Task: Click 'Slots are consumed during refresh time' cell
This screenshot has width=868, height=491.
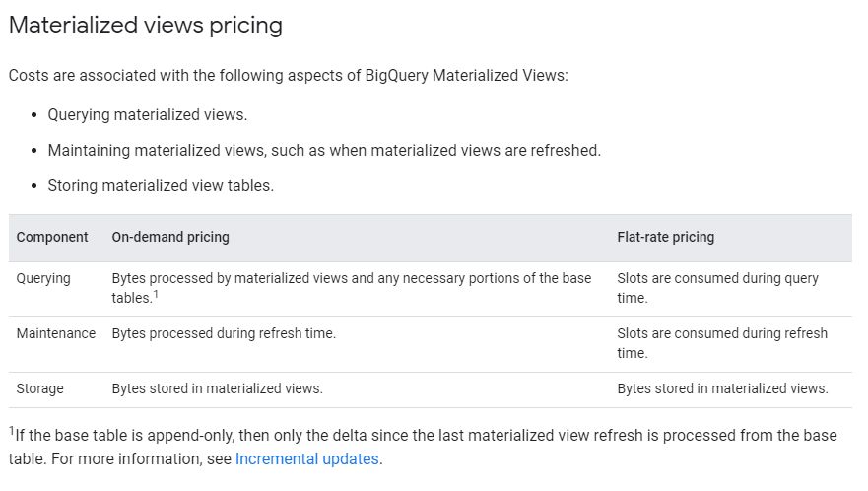Action: [721, 343]
